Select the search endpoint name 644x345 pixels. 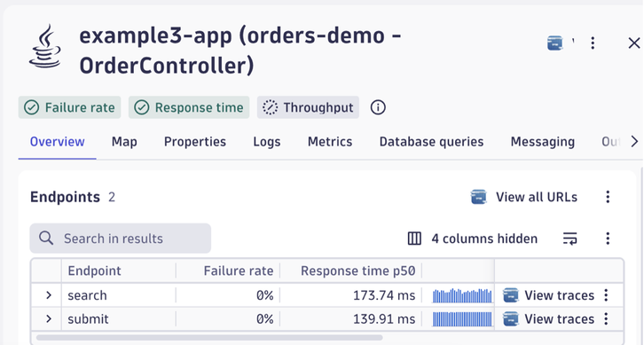87,295
